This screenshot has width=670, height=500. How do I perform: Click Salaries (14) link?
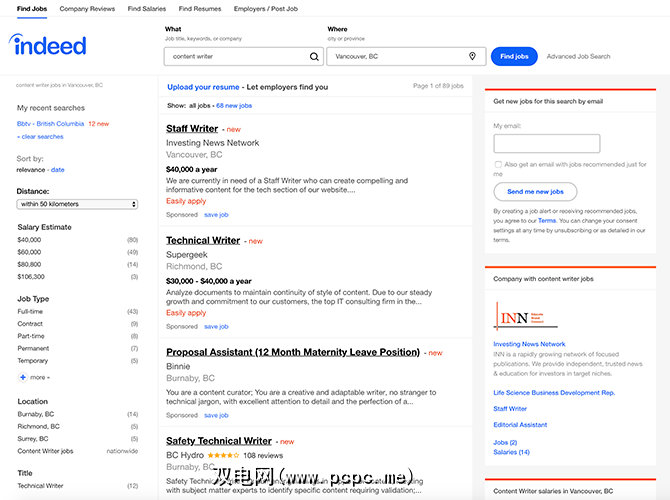[511, 453]
